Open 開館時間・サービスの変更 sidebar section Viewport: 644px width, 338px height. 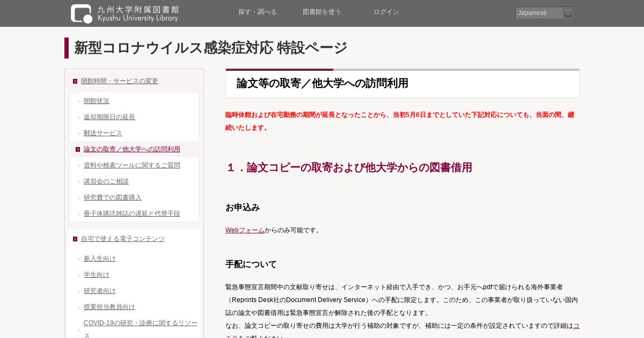(x=120, y=81)
